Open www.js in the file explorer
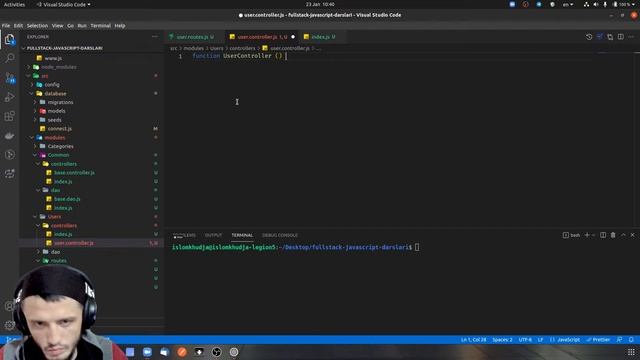 tap(53, 58)
